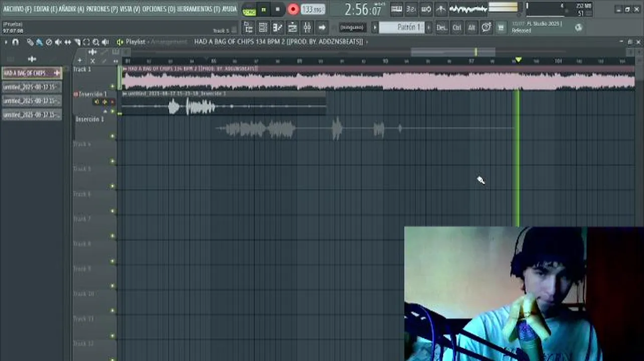Click the 2:56:07 time display
Screen dimensions: 644x361
pos(363,10)
